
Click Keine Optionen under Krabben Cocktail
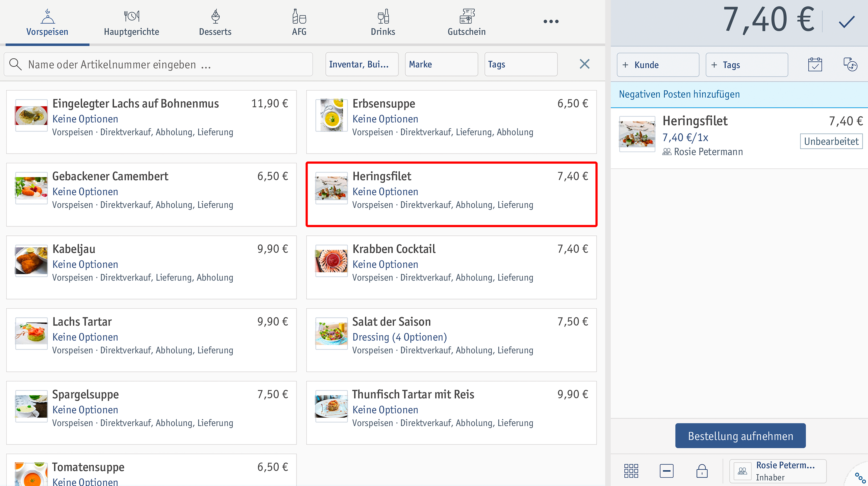point(385,264)
